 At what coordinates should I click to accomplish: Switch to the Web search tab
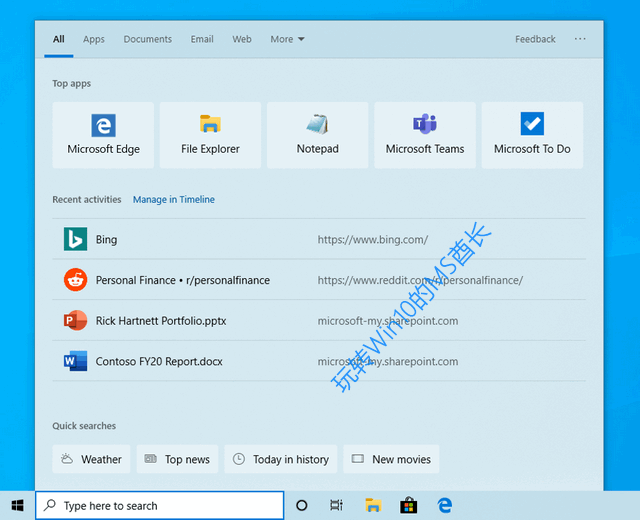click(x=242, y=39)
